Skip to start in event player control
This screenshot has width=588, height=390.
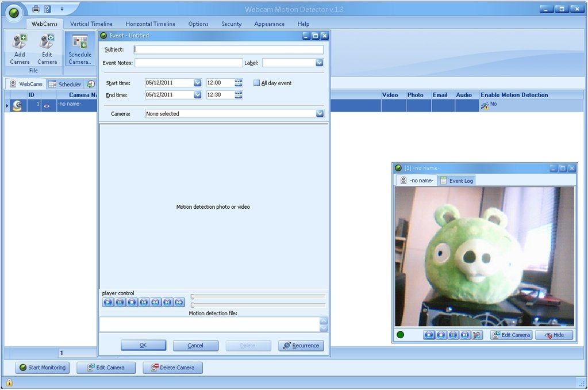pyautogui.click(x=144, y=302)
